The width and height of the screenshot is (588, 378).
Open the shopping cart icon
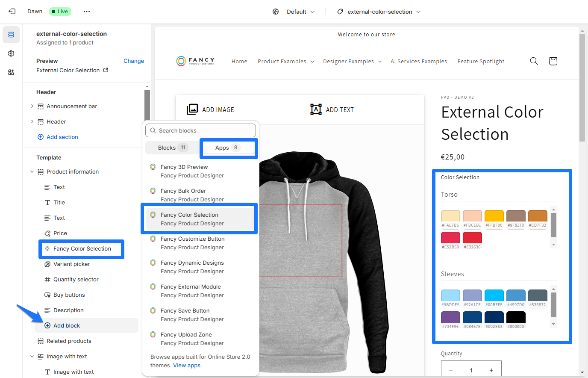coord(553,61)
